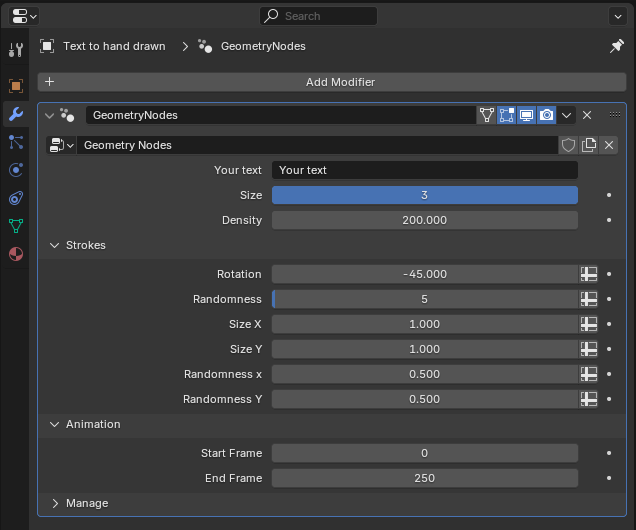Image resolution: width=636 pixels, height=530 pixels.
Task: Animate Density property dot
Action: (x=609, y=220)
